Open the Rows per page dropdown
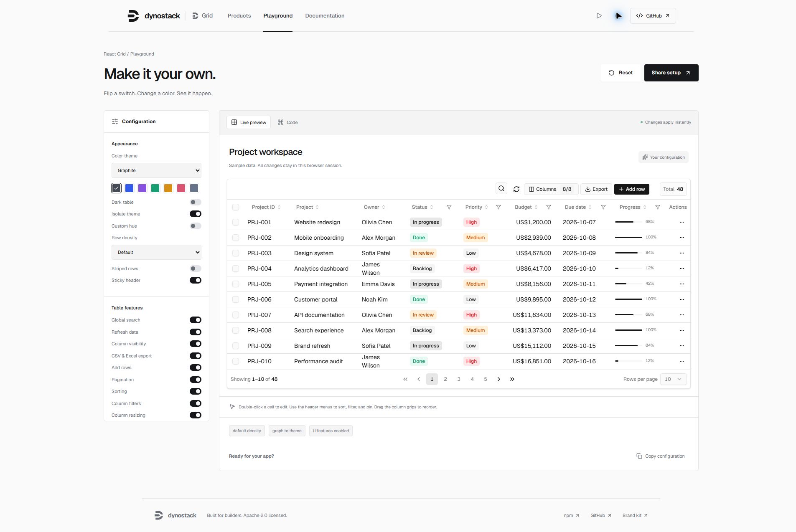 tap(673, 379)
